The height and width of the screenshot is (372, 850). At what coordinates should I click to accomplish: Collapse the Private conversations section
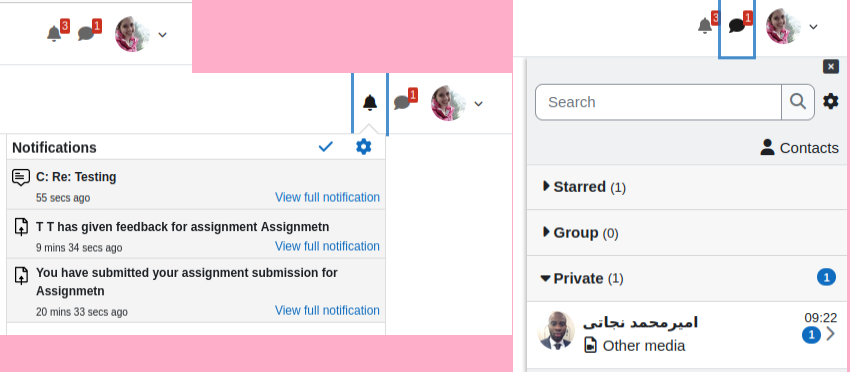[583, 279]
